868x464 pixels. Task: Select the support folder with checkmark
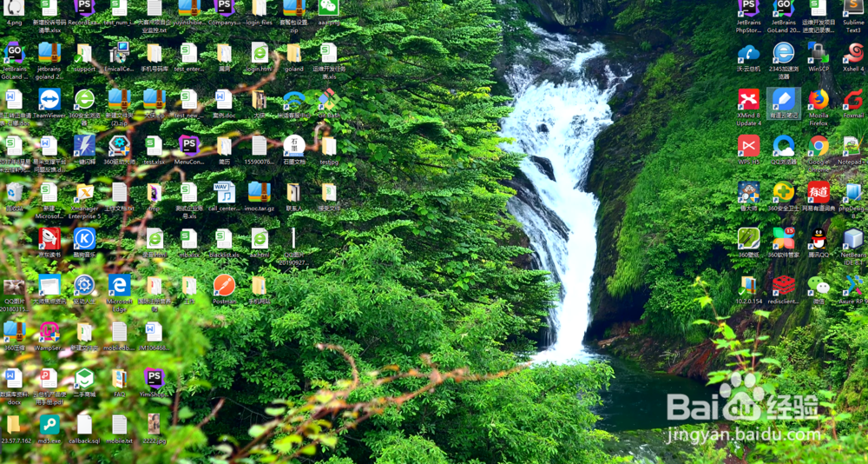coord(85,53)
